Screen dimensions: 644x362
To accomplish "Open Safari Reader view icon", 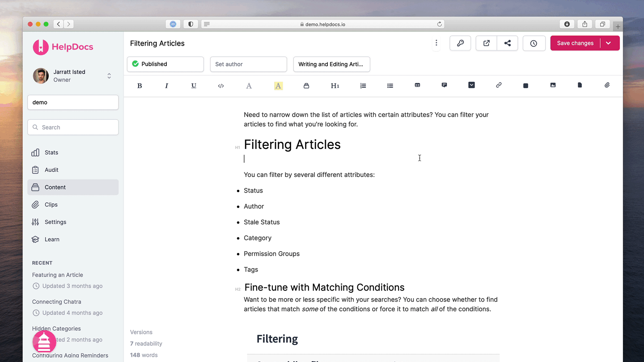I will (x=207, y=24).
